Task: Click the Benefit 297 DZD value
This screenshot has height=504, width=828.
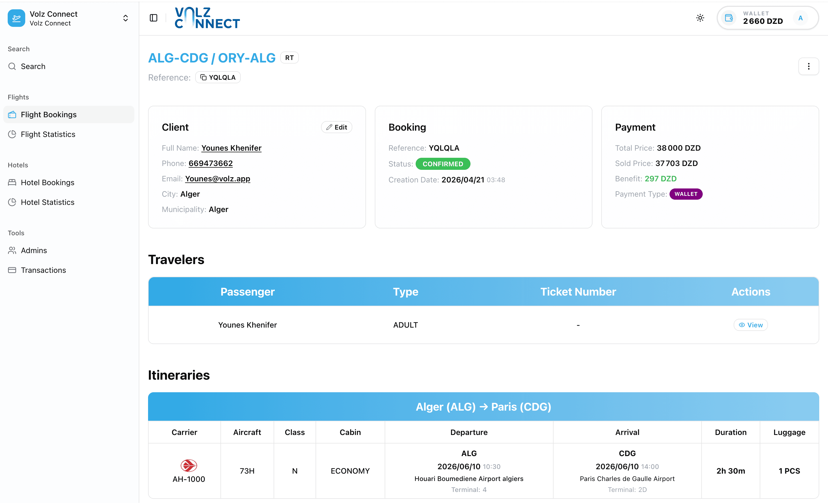Action: point(660,179)
